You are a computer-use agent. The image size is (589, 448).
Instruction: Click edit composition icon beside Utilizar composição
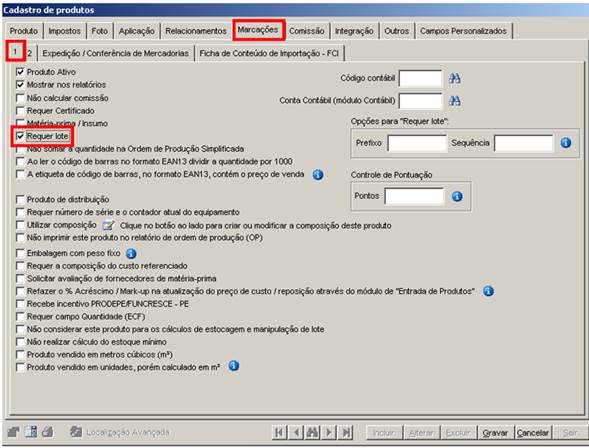click(109, 225)
